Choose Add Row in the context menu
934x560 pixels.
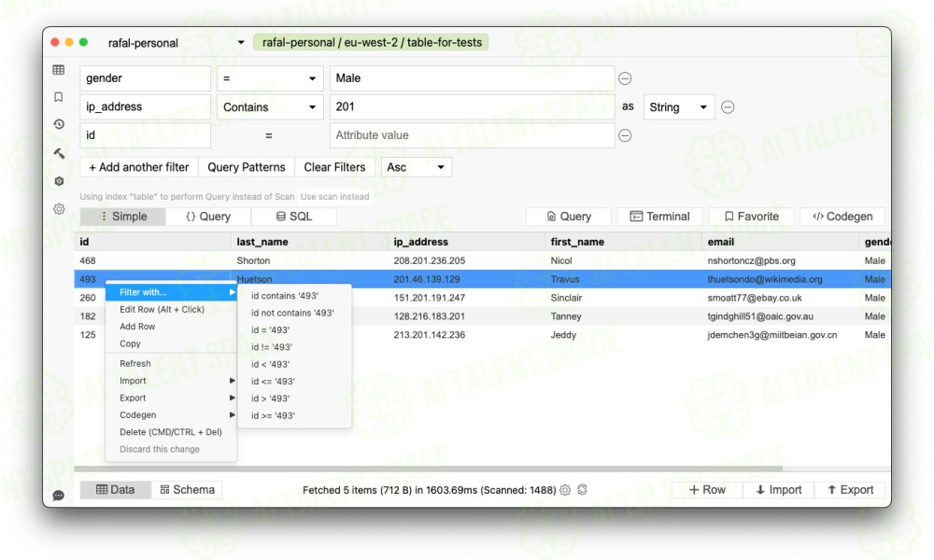click(170, 327)
